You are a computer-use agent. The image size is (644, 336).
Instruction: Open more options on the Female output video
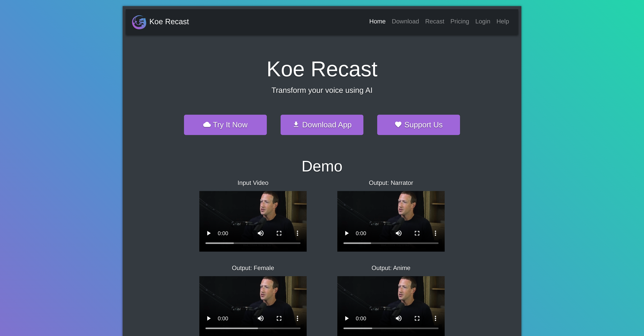(297, 318)
